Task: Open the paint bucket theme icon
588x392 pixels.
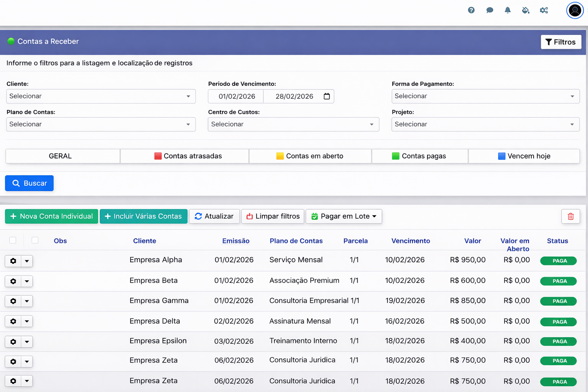Action: coord(526,10)
